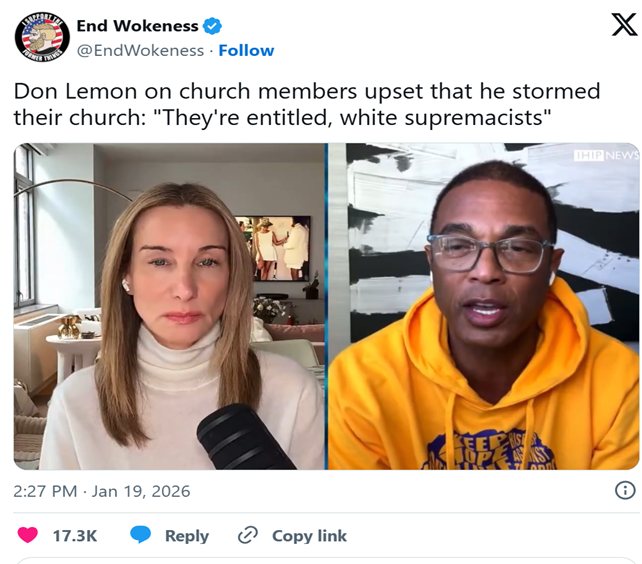Click the blue verified badge

[212, 26]
